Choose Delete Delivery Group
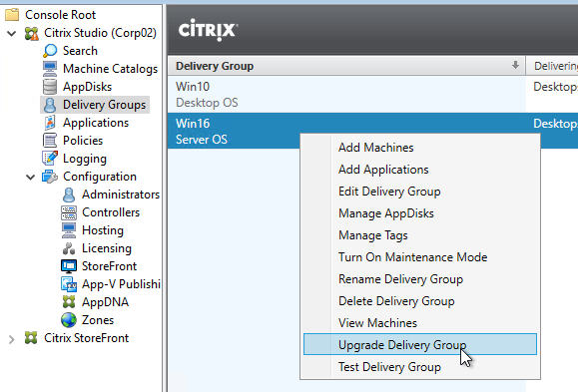 tap(420, 301)
